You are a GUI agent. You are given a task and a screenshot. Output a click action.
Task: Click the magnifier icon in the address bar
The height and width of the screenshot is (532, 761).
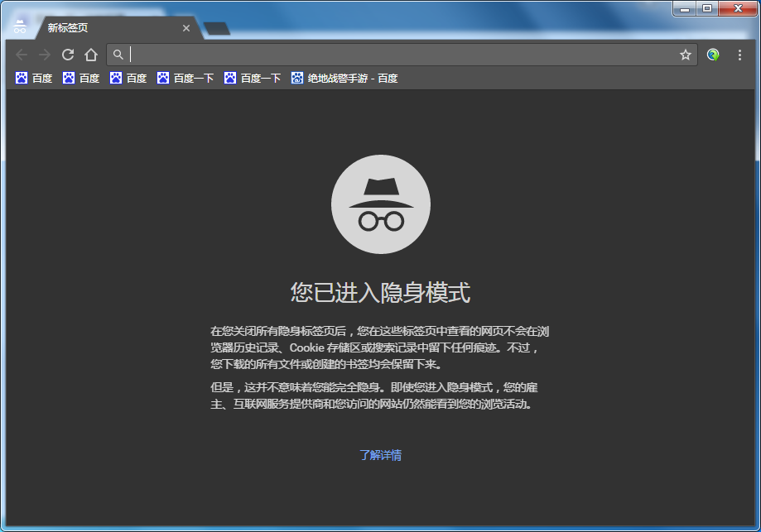pyautogui.click(x=118, y=55)
